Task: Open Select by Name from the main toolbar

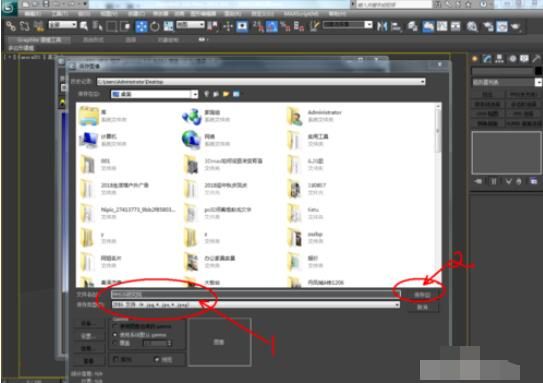Action: coord(98,26)
